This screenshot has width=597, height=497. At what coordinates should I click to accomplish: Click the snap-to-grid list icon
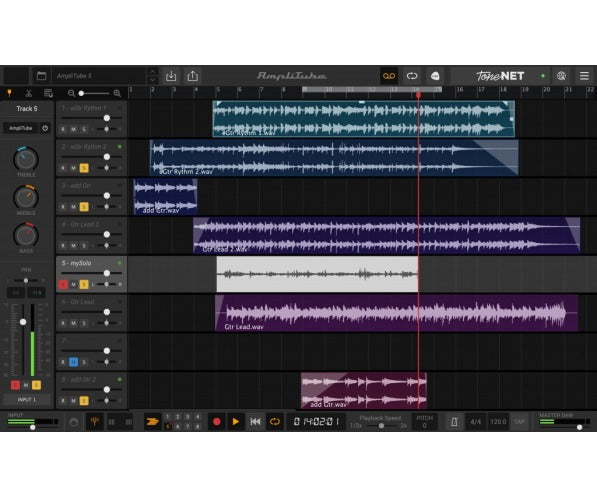48,93
